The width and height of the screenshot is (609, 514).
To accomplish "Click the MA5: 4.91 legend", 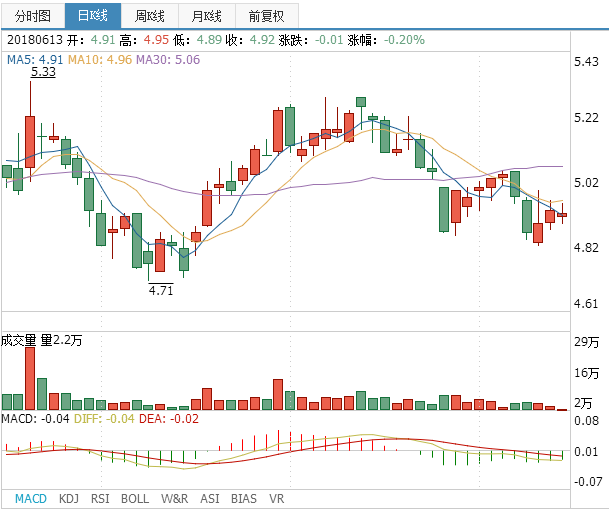I will point(35,59).
